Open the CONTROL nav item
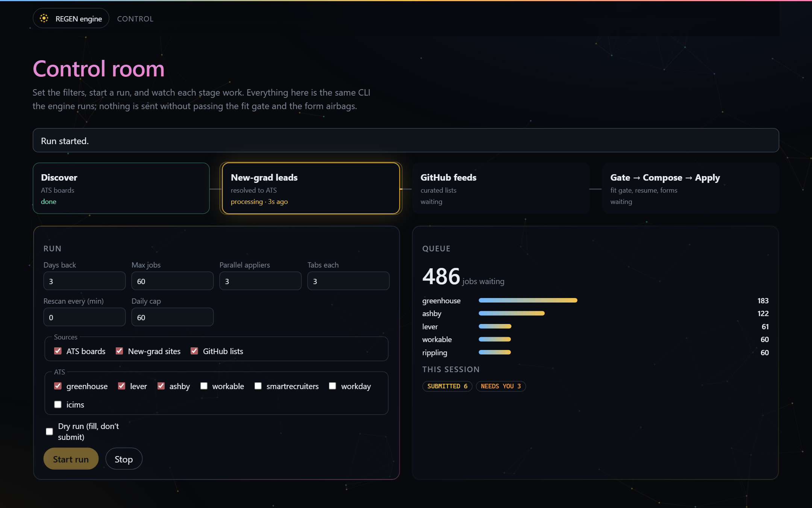Image resolution: width=812 pixels, height=508 pixels. (x=135, y=19)
